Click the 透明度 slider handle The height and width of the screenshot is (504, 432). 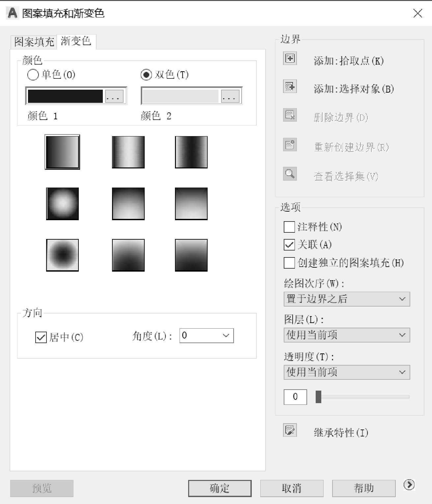[x=318, y=397]
